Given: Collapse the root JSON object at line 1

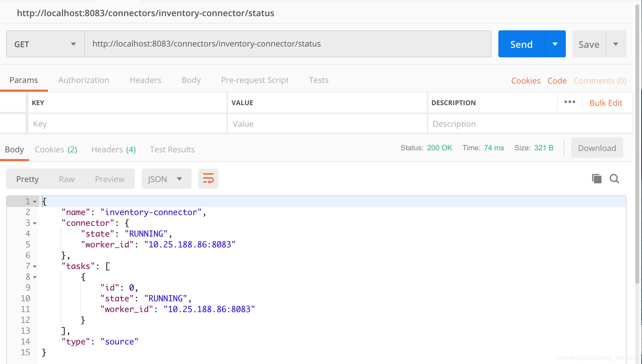Looking at the screenshot, I should 35,202.
